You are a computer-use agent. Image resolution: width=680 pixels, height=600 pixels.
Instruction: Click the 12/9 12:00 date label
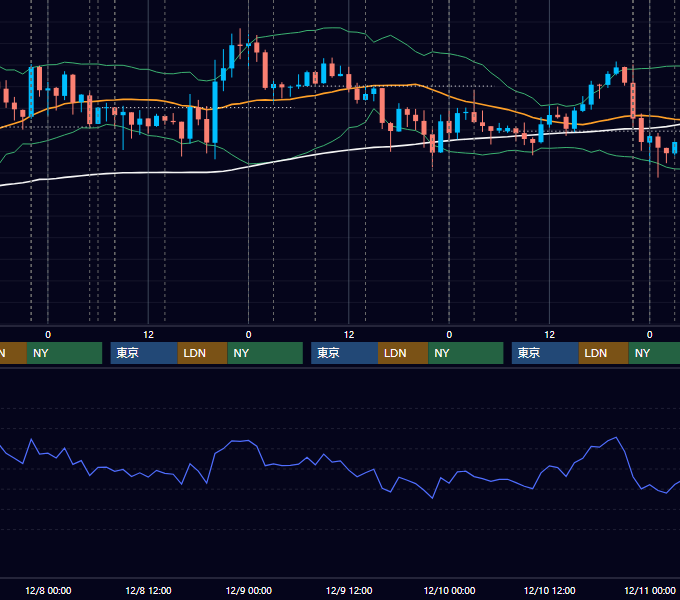point(349,590)
